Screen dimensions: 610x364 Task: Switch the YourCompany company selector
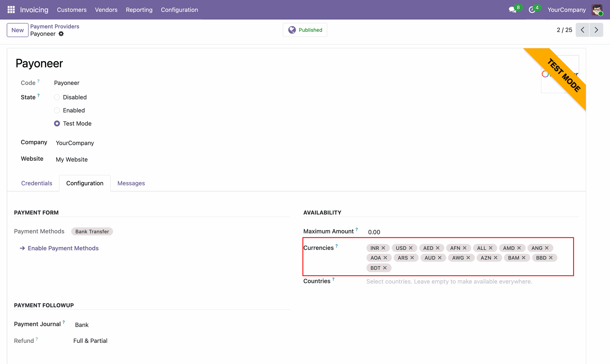[x=566, y=10]
